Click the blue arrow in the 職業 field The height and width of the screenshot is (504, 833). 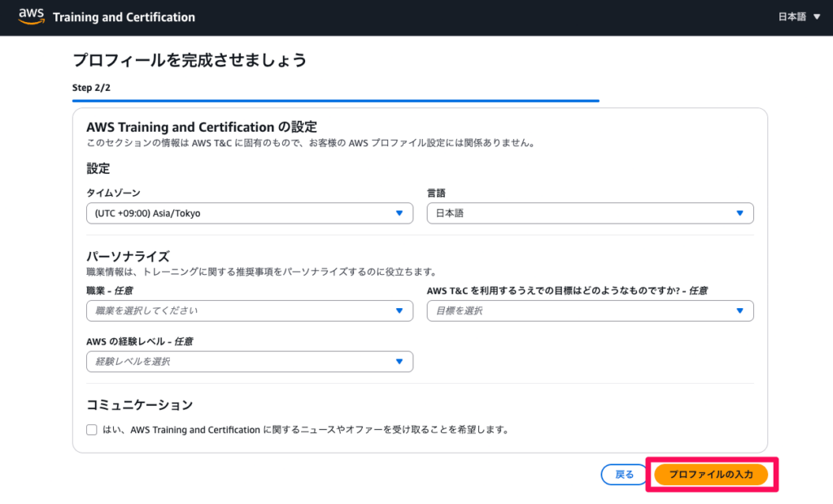pyautogui.click(x=399, y=311)
